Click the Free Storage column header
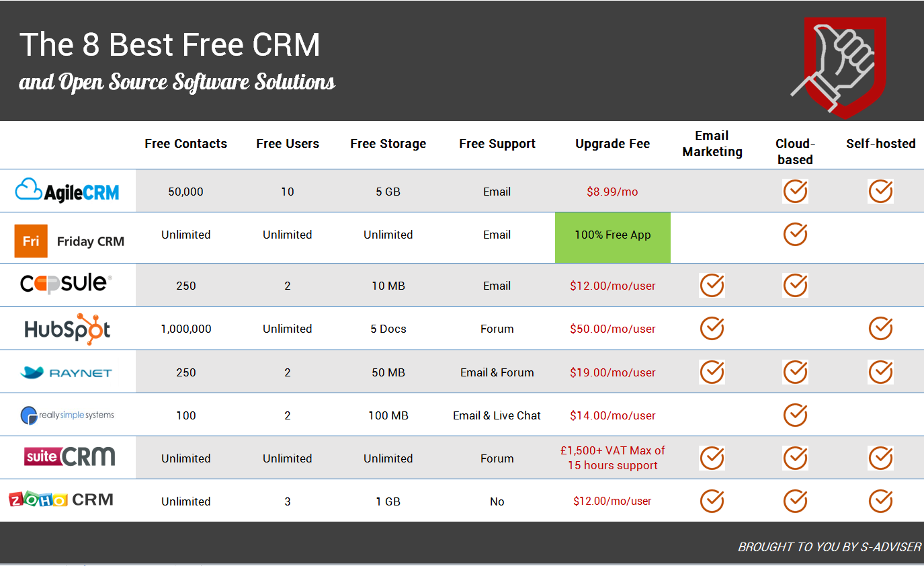Screen dimensions: 924x566 (x=388, y=144)
